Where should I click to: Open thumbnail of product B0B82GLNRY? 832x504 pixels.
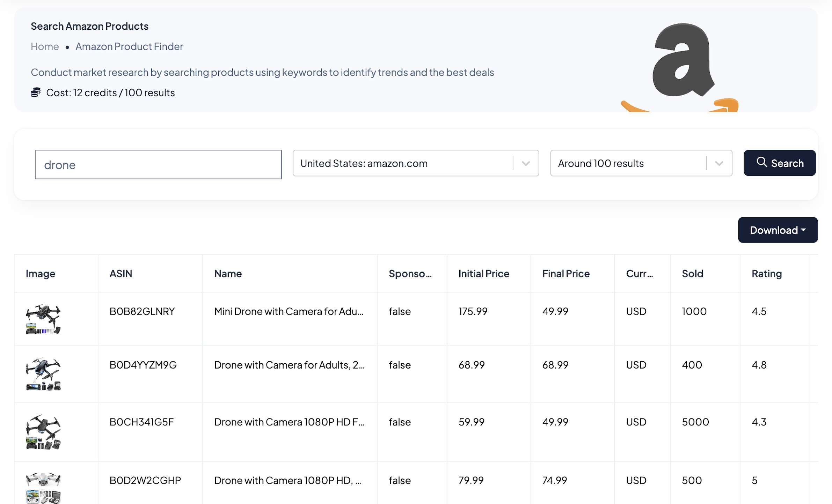(43, 319)
